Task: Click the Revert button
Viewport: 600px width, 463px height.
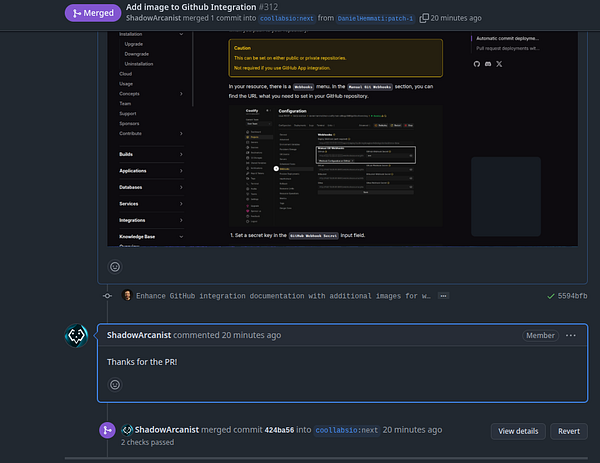Action: tap(569, 431)
